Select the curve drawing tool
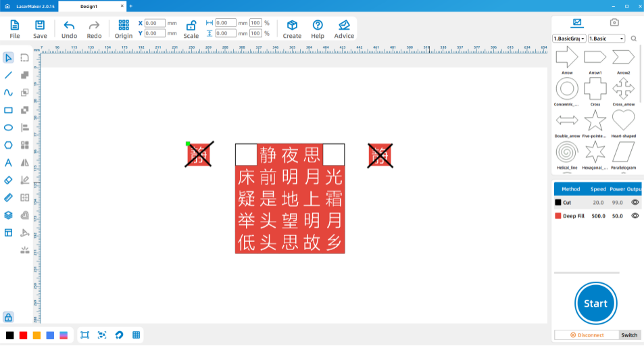The height and width of the screenshot is (346, 644). click(8, 93)
